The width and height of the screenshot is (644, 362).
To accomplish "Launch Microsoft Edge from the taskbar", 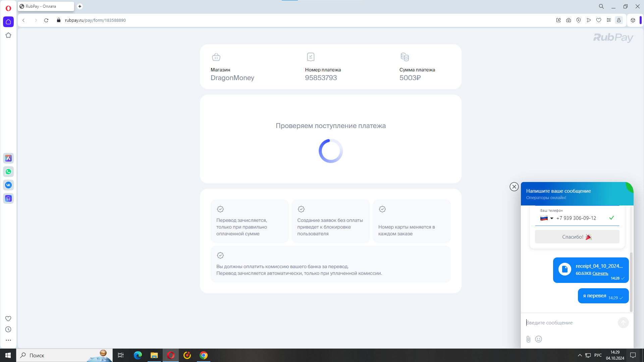I will pyautogui.click(x=138, y=355).
